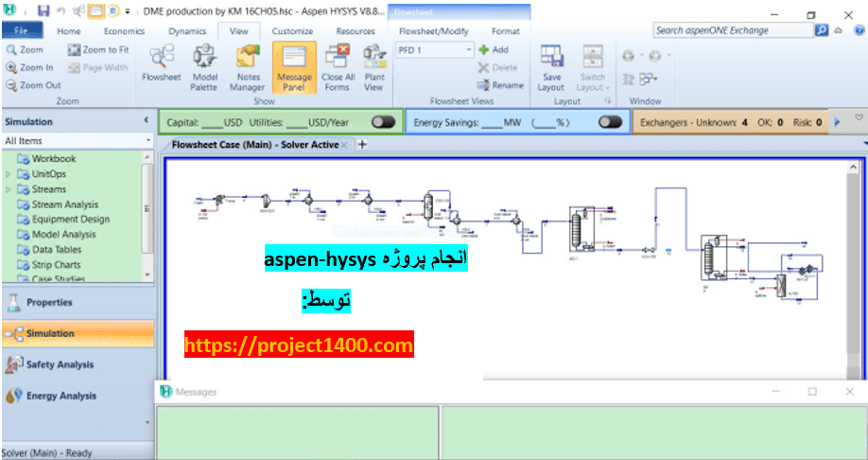868x460 pixels.
Task: Maximize the Messages panel
Action: click(x=812, y=392)
